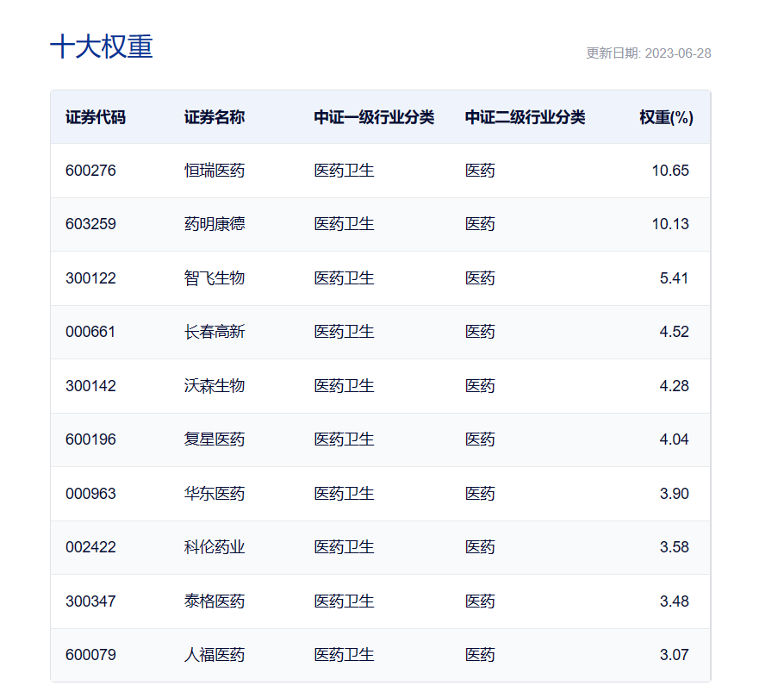Select the 证券代码 column header
Screen dimensions: 784x698
pos(96,117)
